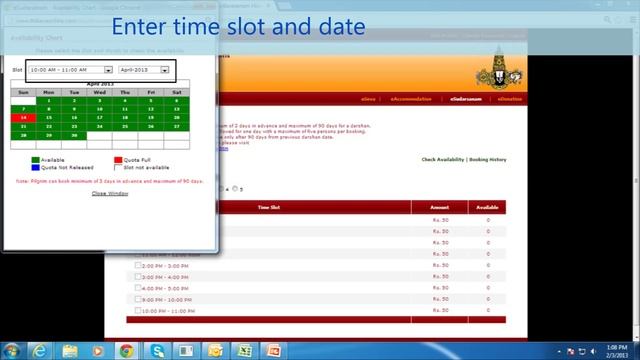Open the Excel taskbar icon
This screenshot has height=360, width=640.
[244, 351]
